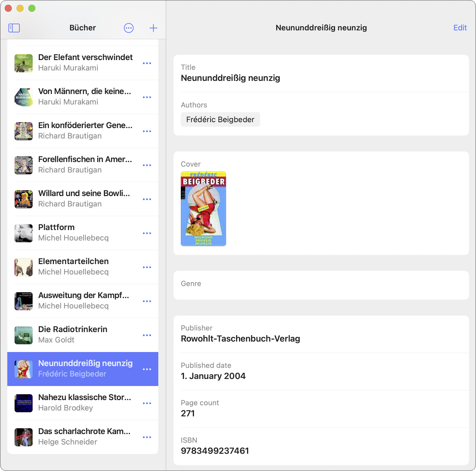The width and height of the screenshot is (476, 471).
Task: Click the ISBN number 9783499237461
Action: coord(215,451)
